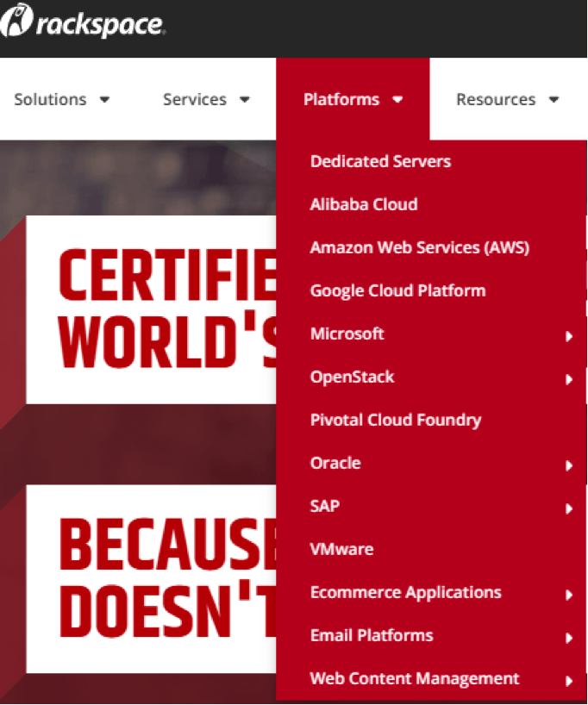Choose Google Cloud Platform
The image size is (588, 705).
point(397,291)
